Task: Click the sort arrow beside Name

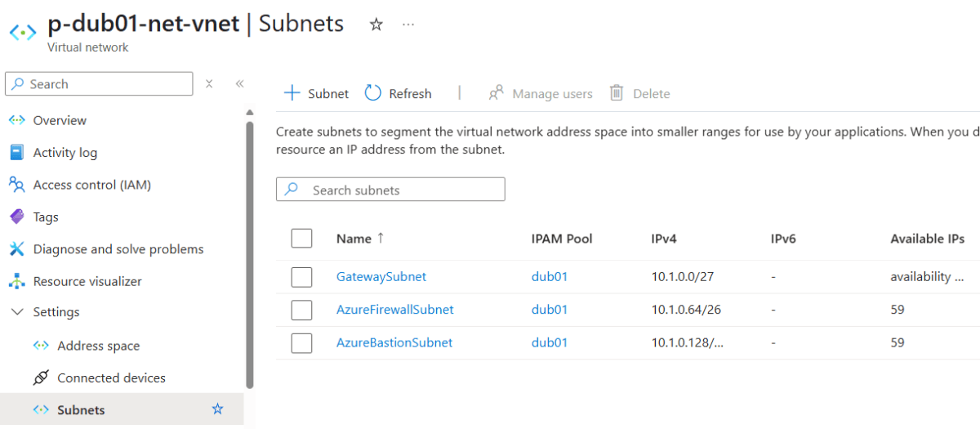Action: coord(380,239)
